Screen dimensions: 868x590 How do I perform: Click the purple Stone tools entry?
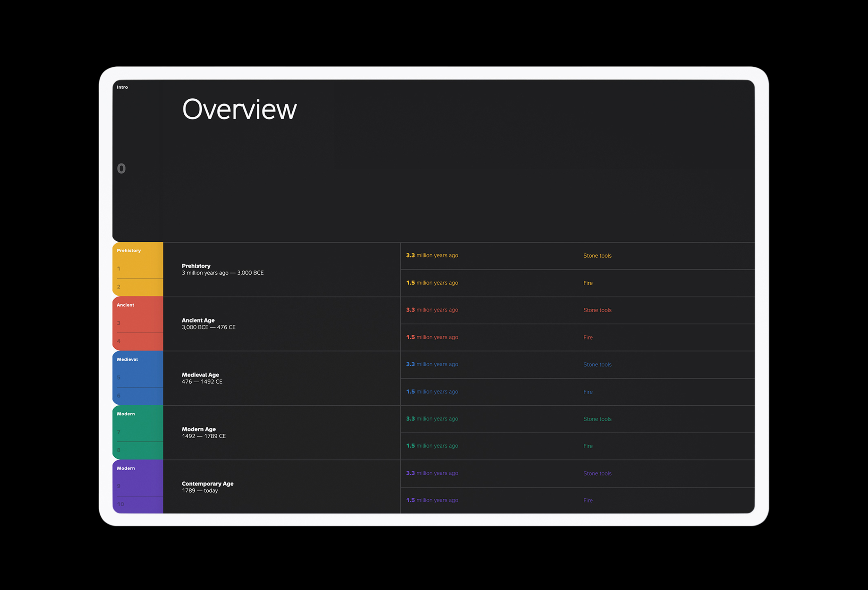point(597,473)
